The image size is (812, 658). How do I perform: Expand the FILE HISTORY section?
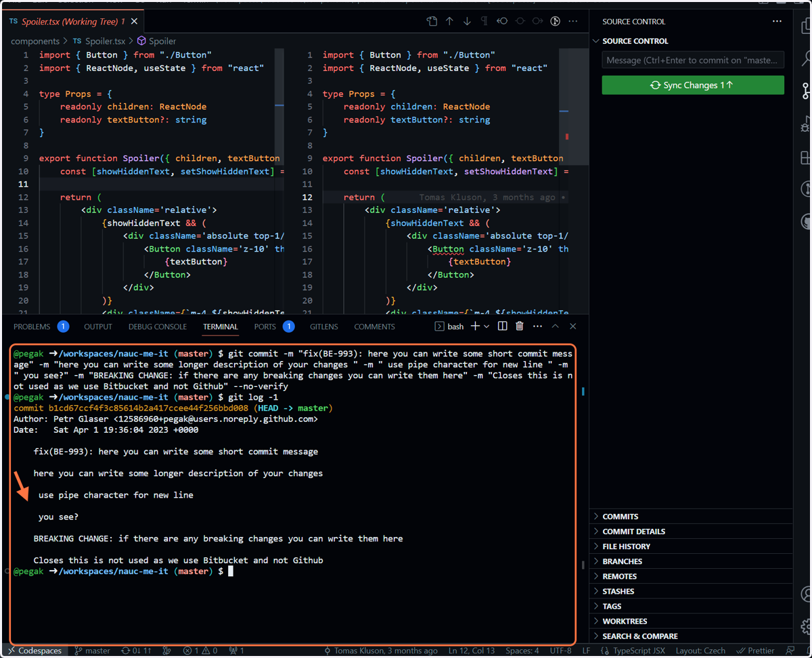coord(691,546)
